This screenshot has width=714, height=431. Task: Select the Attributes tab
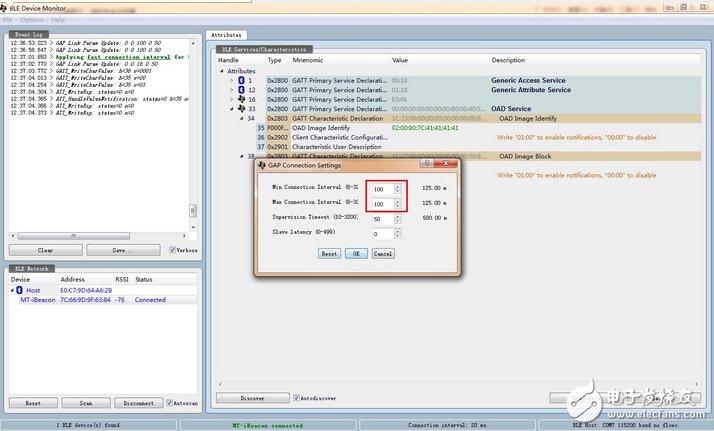tap(226, 35)
